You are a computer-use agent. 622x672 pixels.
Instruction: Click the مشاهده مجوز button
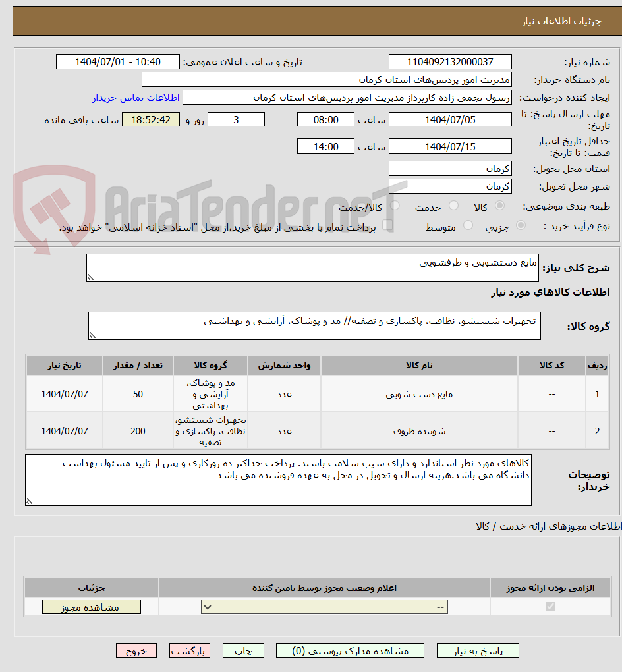92,607
